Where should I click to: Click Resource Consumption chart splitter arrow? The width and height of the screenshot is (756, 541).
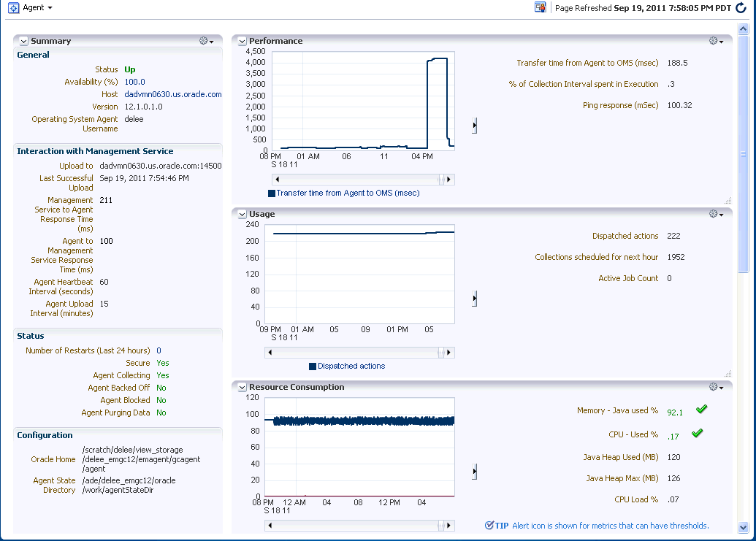[x=475, y=471]
